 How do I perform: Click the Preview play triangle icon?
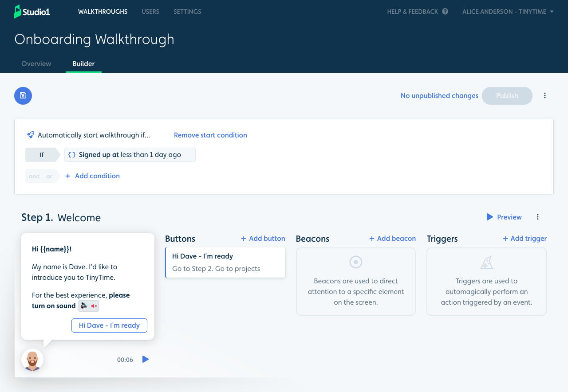490,217
